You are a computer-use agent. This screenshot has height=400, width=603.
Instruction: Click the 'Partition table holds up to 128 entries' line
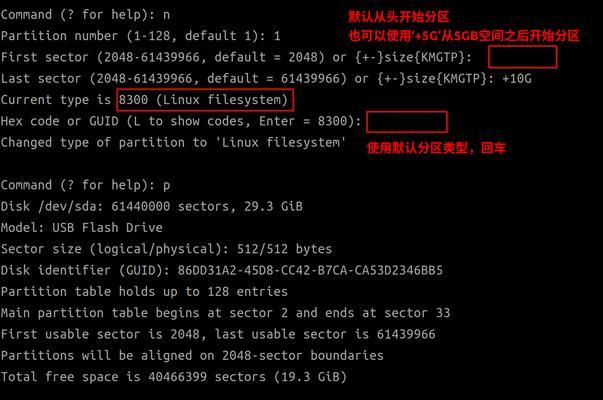[x=144, y=292]
